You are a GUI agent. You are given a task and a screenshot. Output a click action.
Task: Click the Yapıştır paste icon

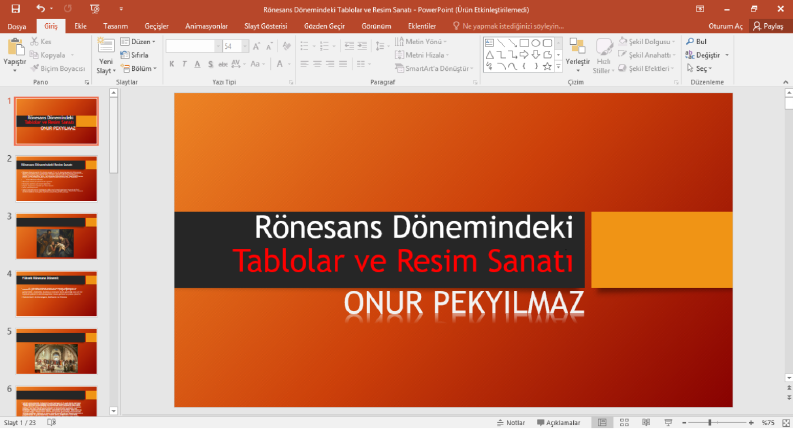[x=15, y=48]
